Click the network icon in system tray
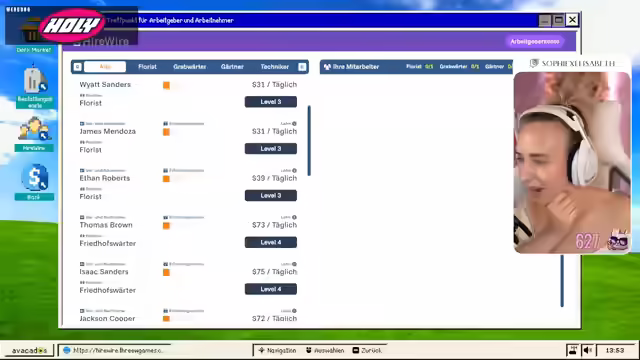The height and width of the screenshot is (360, 640). click(573, 350)
